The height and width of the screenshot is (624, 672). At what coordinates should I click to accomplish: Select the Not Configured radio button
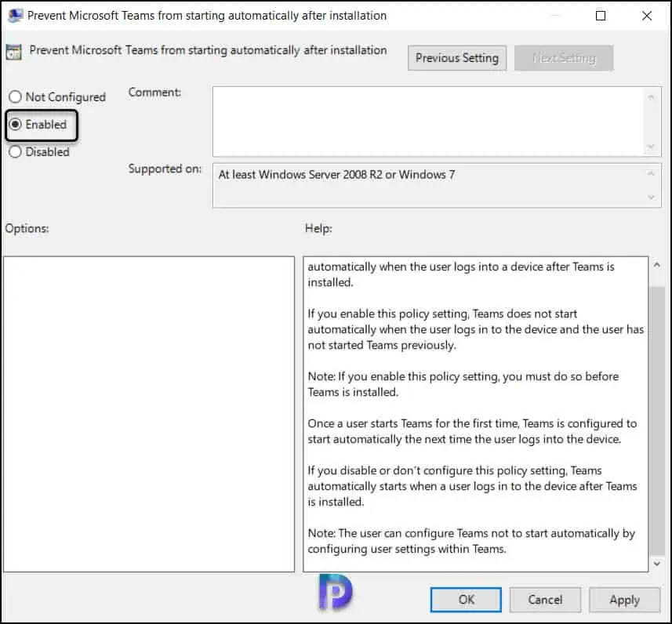[16, 97]
